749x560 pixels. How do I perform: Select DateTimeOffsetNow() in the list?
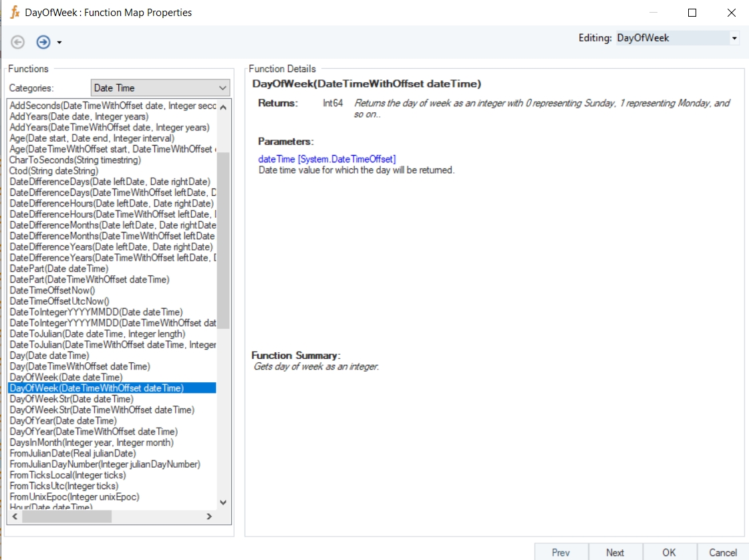coord(53,291)
